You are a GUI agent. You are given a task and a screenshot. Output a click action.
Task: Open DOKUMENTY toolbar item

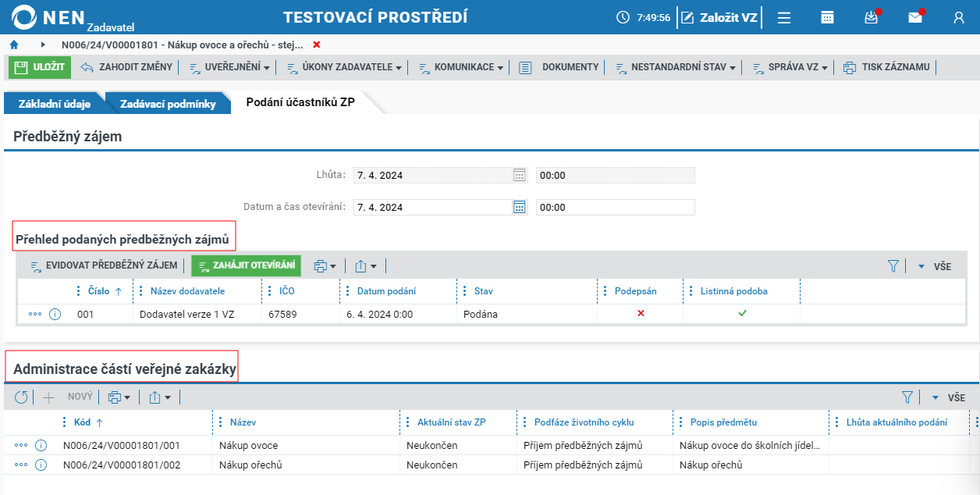(x=559, y=67)
